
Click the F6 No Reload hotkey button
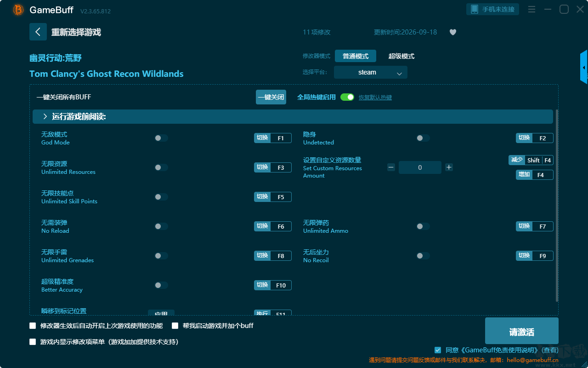click(273, 226)
